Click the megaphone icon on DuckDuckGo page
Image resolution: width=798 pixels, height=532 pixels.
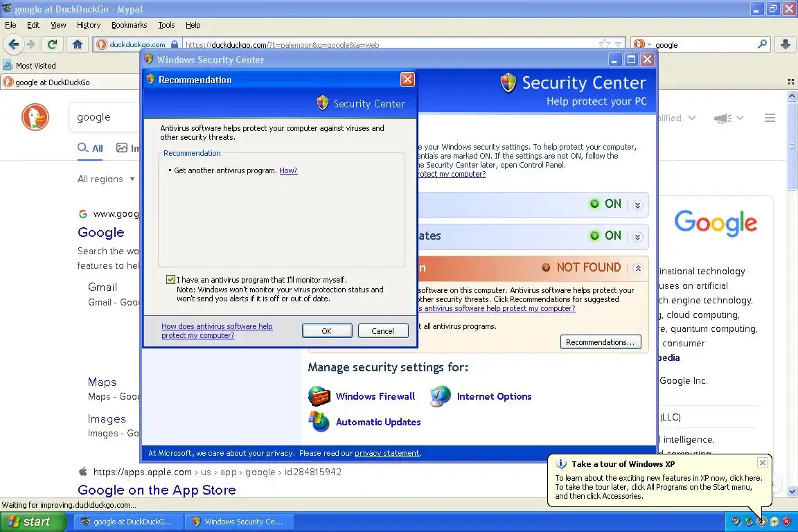722,118
